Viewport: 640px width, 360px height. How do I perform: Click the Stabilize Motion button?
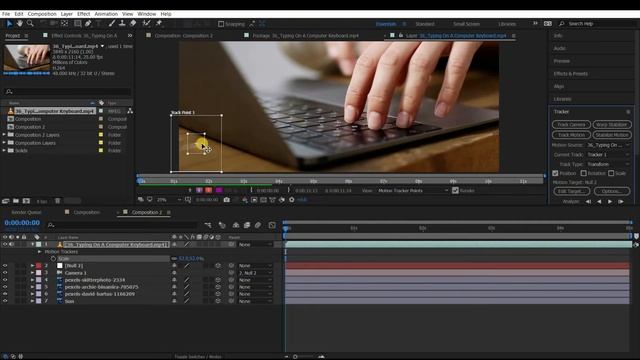(x=611, y=135)
